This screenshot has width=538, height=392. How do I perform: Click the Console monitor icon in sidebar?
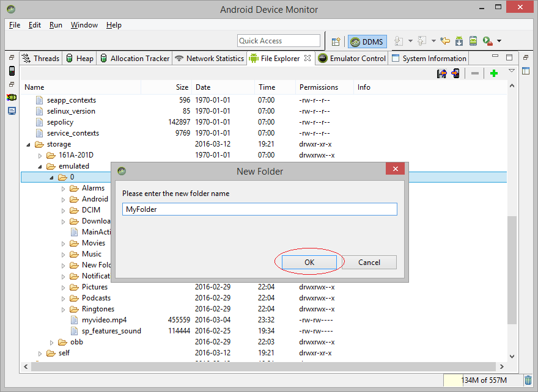[12, 111]
